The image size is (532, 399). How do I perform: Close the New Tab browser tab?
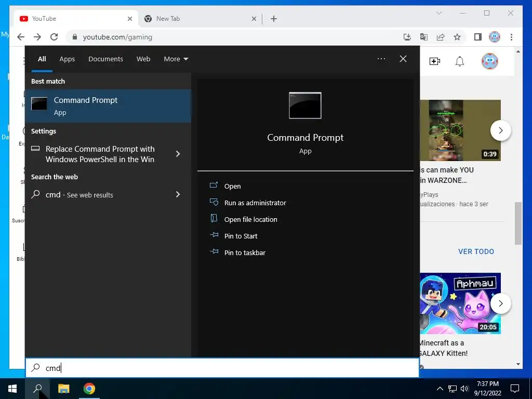pyautogui.click(x=254, y=19)
